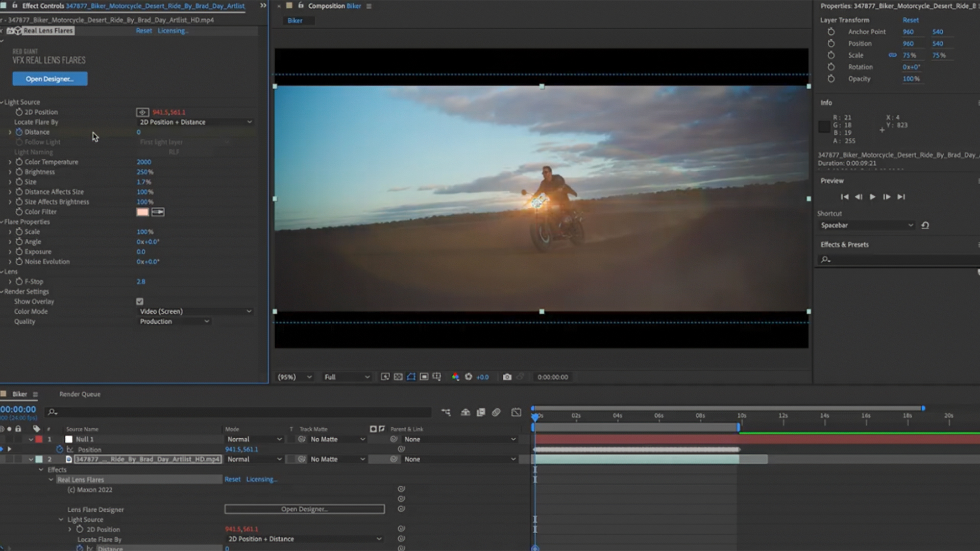The height and width of the screenshot is (551, 980).
Task: Expand the Color Temperature property
Action: coord(10,162)
